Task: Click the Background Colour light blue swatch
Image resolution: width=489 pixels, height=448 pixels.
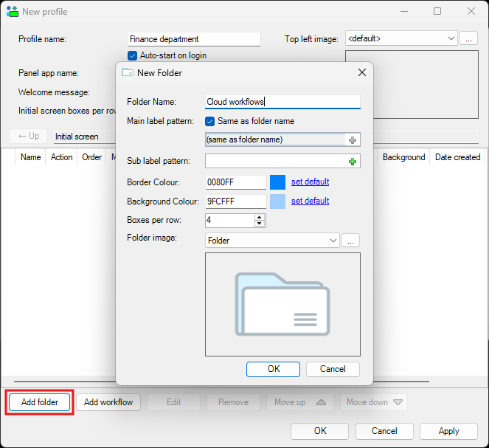Action: [277, 201]
